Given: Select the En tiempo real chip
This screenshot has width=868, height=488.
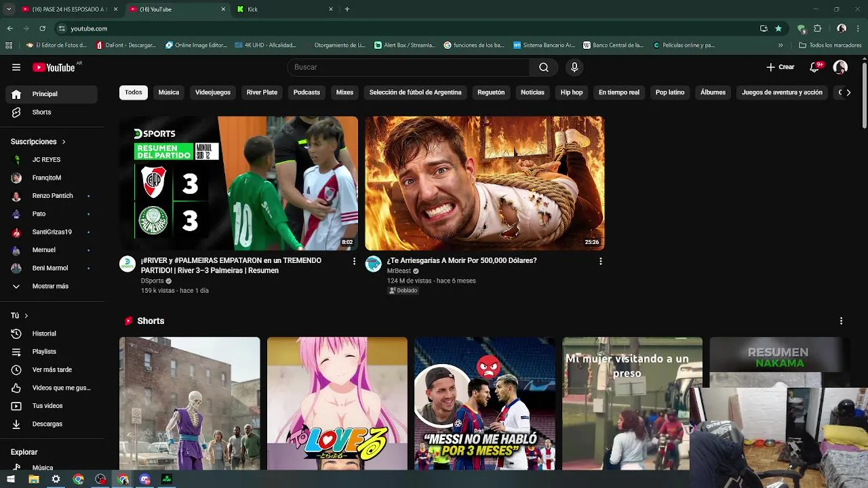Looking at the screenshot, I should pyautogui.click(x=618, y=92).
